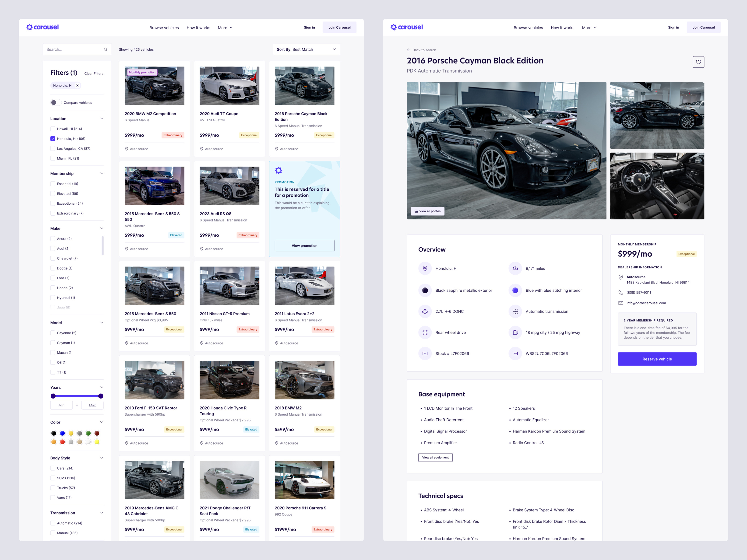Screen dimensions: 747x560
Task: Enable the Compare vehicles toggle
Action: [56, 102]
